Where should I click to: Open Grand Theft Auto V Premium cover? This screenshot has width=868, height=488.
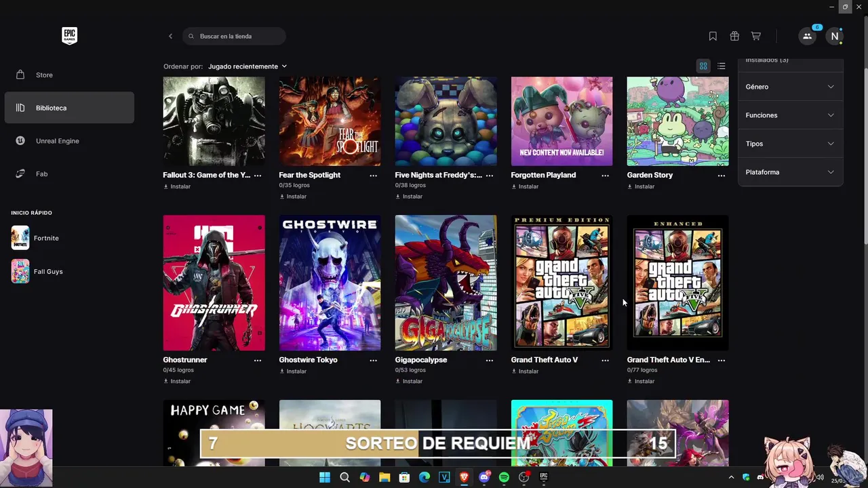[x=561, y=283]
